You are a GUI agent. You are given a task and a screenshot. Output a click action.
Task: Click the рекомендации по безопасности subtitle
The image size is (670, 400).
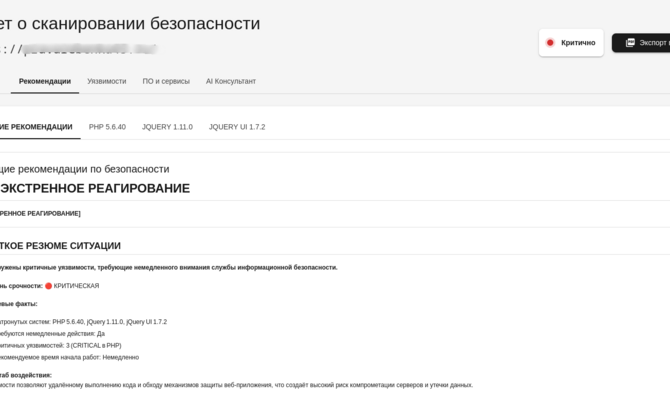pos(85,169)
